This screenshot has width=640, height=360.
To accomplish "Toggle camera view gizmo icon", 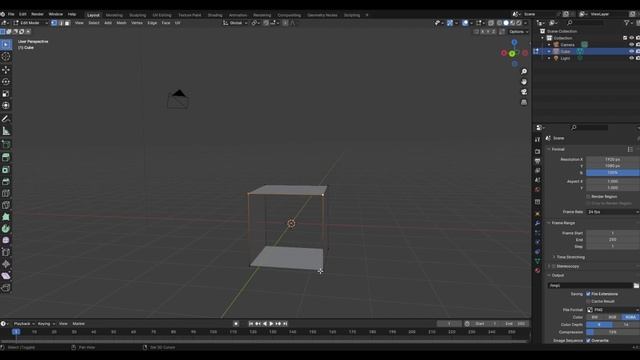I will point(524,92).
